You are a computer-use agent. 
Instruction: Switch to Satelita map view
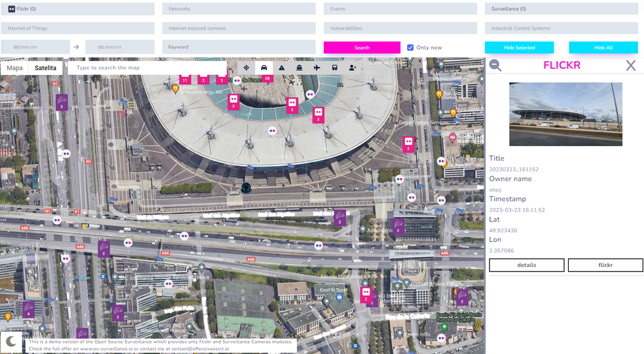[45, 68]
